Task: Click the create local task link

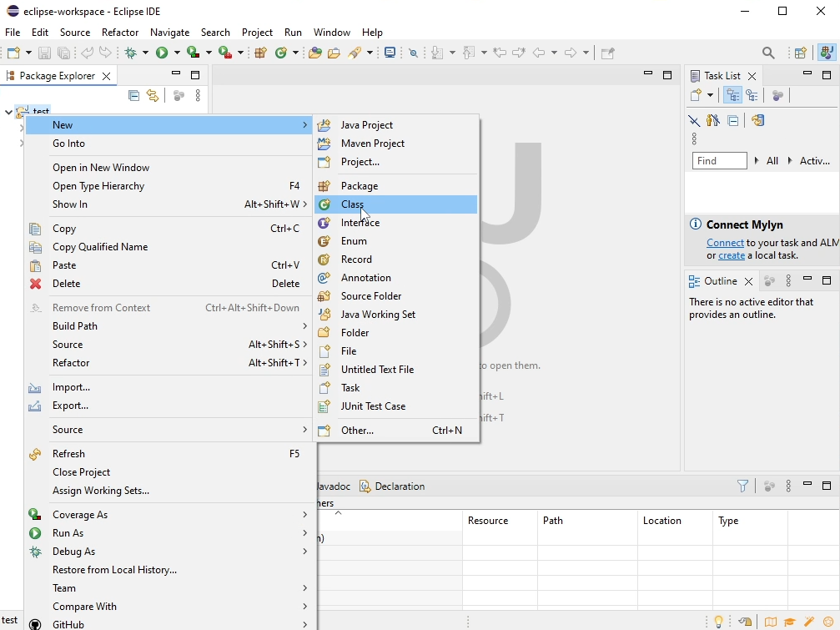Action: 732,255
